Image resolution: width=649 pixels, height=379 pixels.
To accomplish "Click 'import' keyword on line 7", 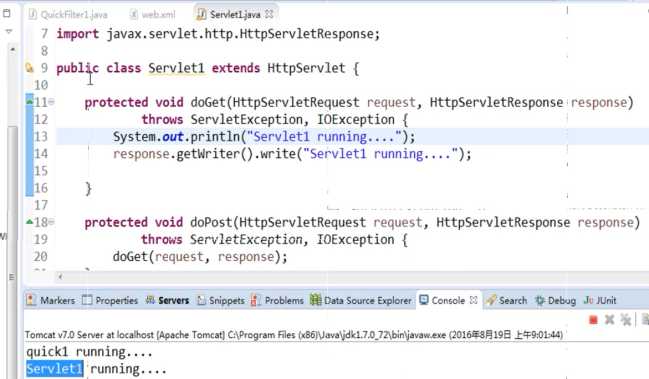I will pos(78,34).
